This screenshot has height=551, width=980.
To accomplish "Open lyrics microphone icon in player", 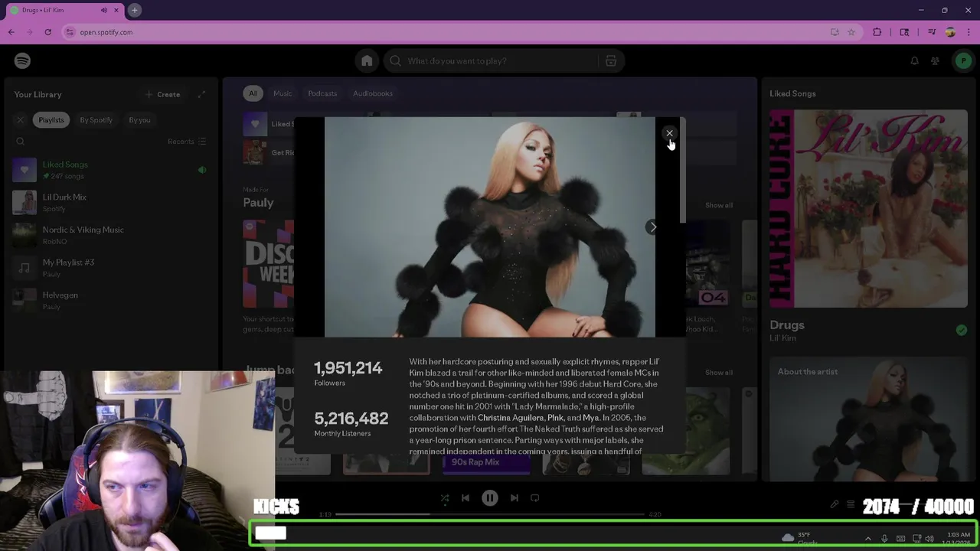I will coord(835,504).
